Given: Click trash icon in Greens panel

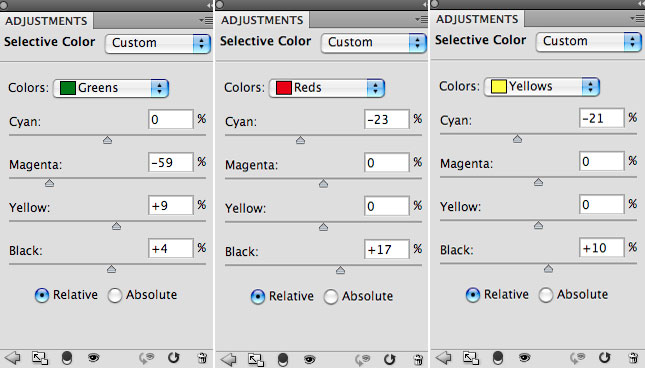Looking at the screenshot, I should (202, 358).
